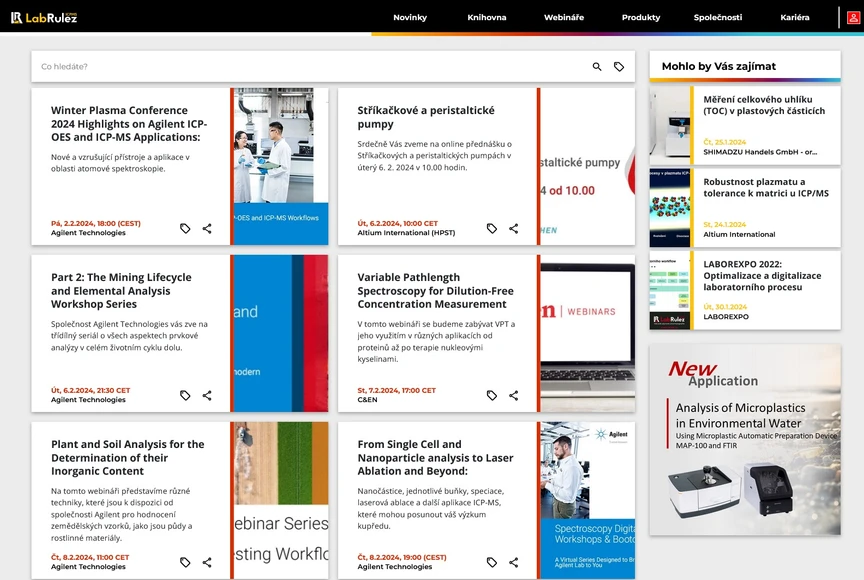Share the Variable Pathlength Spectroscopy card
This screenshot has height=580, width=864.
[514, 395]
